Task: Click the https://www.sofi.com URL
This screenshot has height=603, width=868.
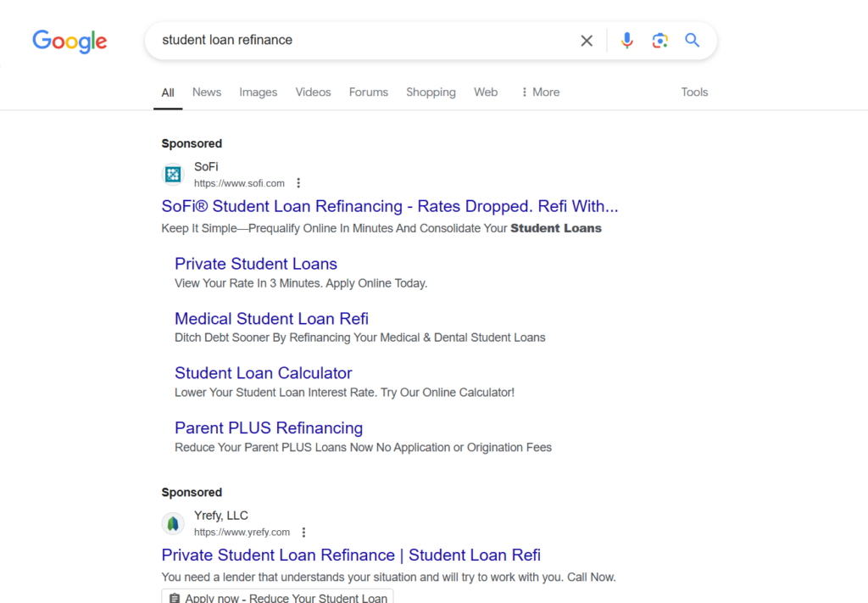Action: [239, 183]
